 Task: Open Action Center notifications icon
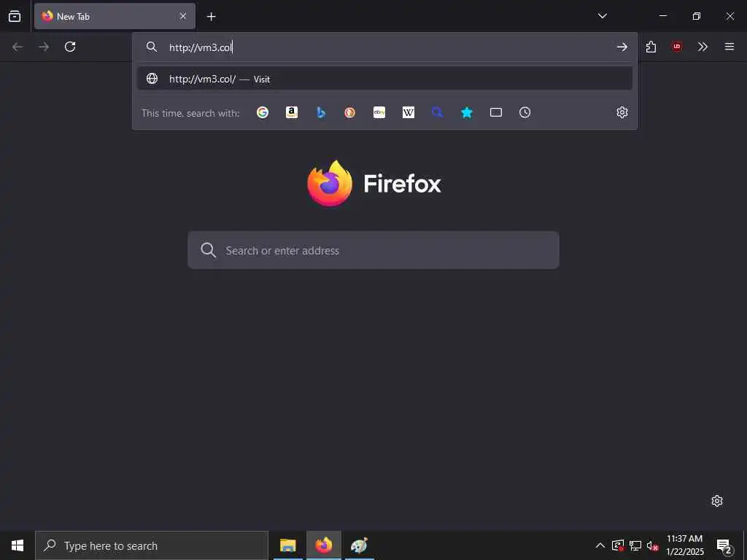coord(724,545)
